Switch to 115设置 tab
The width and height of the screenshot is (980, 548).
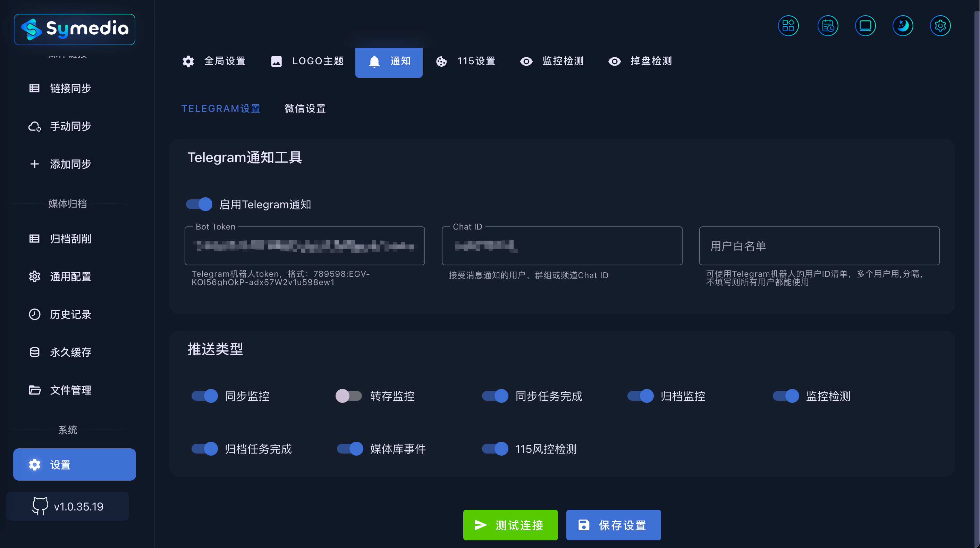click(x=465, y=61)
